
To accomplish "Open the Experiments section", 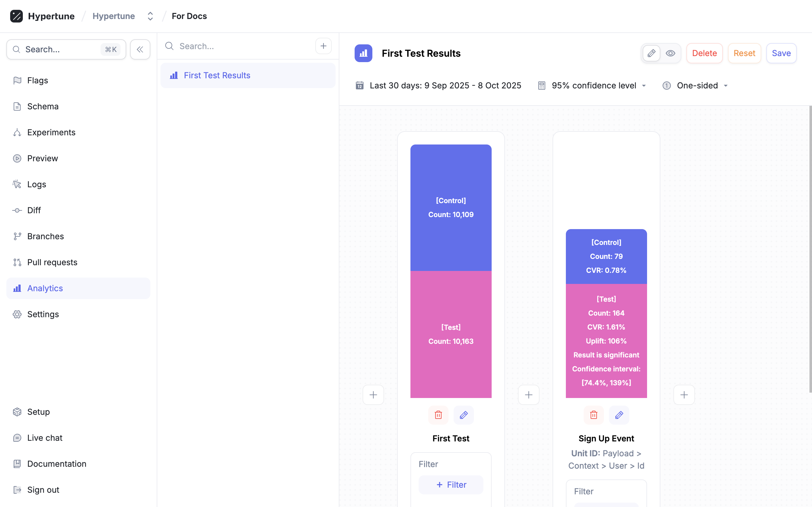I will (x=51, y=132).
